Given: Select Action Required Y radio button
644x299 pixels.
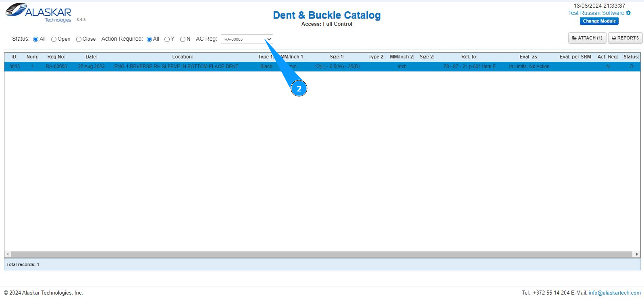Looking at the screenshot, I should coord(167,39).
